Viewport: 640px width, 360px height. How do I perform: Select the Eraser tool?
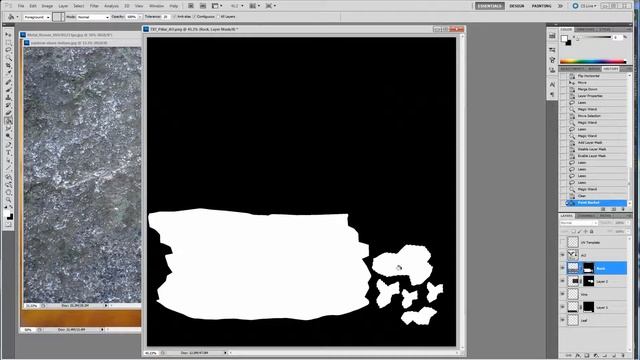tap(9, 113)
